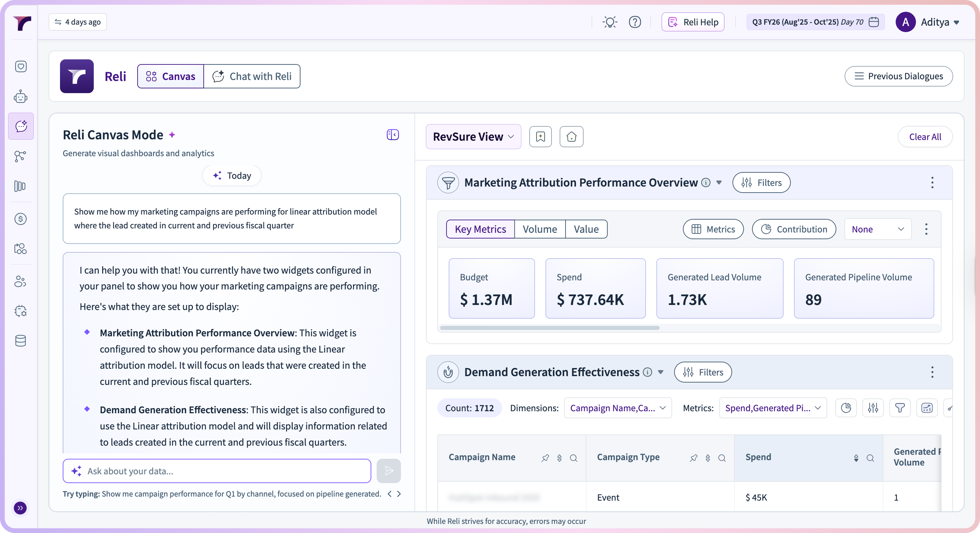
Task: Switch to the Volume tab
Action: pyautogui.click(x=540, y=229)
